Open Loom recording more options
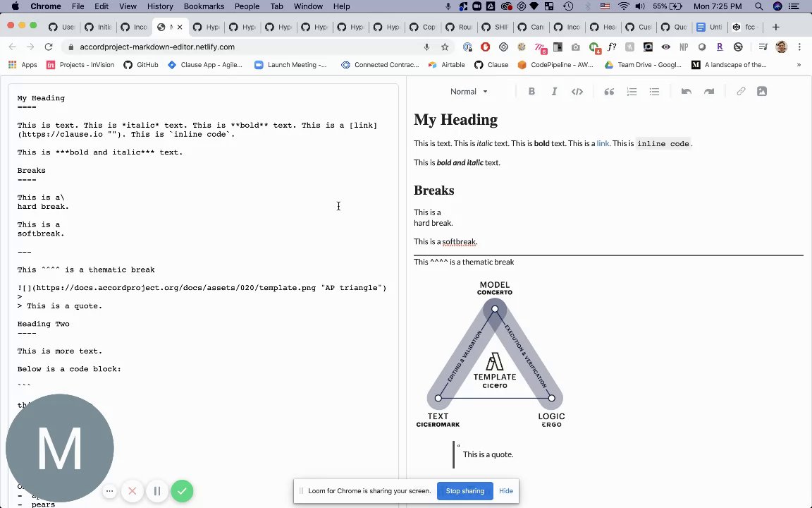This screenshot has width=812, height=508. point(109,491)
